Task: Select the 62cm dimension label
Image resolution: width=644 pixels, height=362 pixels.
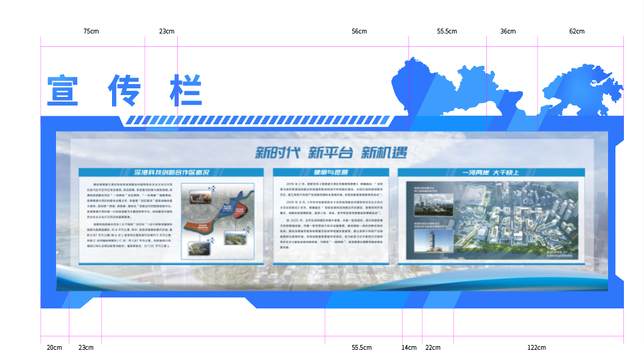Action: pyautogui.click(x=576, y=31)
